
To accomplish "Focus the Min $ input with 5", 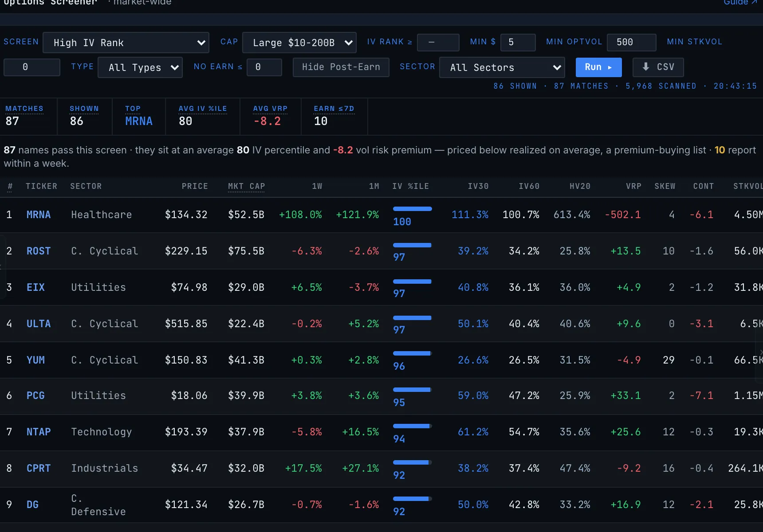I will tap(518, 43).
